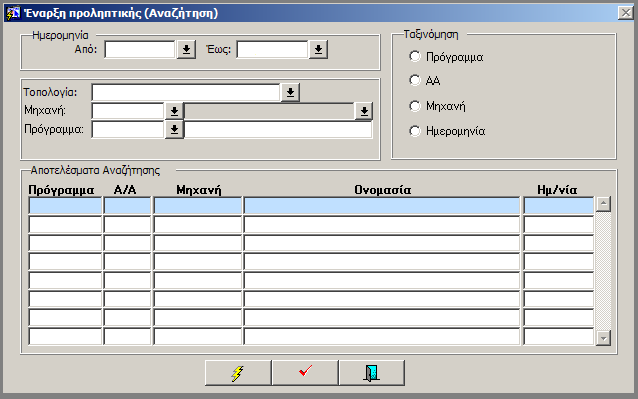Click the results scrollbar down arrow
The height and width of the screenshot is (399, 638).
pos(603,338)
